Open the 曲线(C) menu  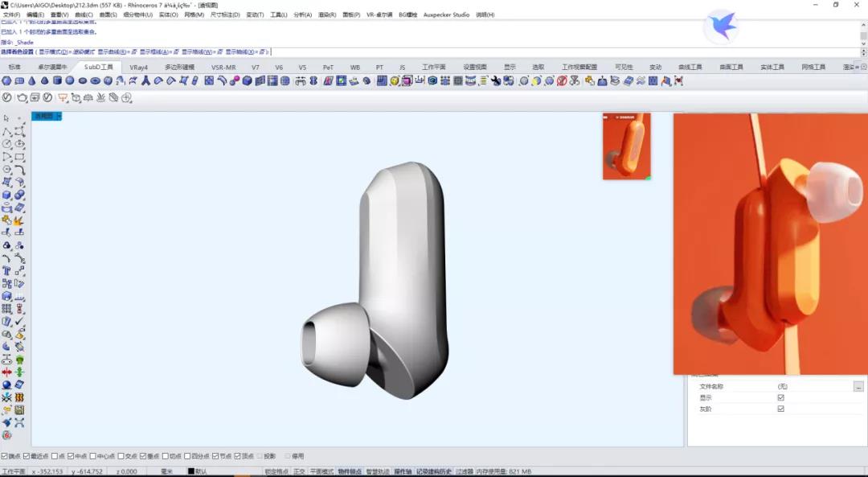pyautogui.click(x=84, y=15)
